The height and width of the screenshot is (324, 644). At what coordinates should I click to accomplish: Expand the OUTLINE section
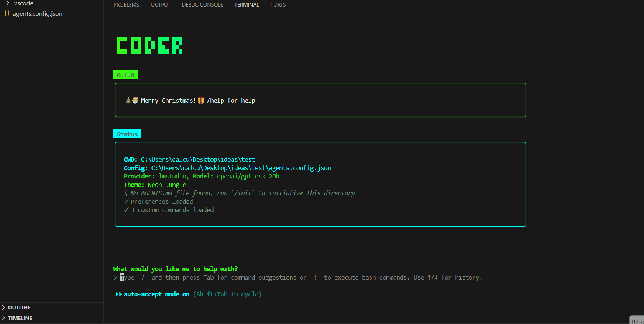pos(19,308)
